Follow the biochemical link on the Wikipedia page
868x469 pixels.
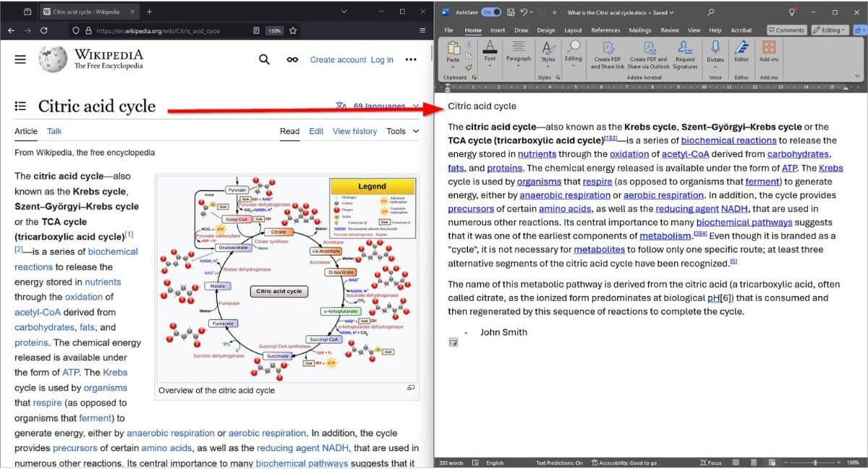[113, 252]
